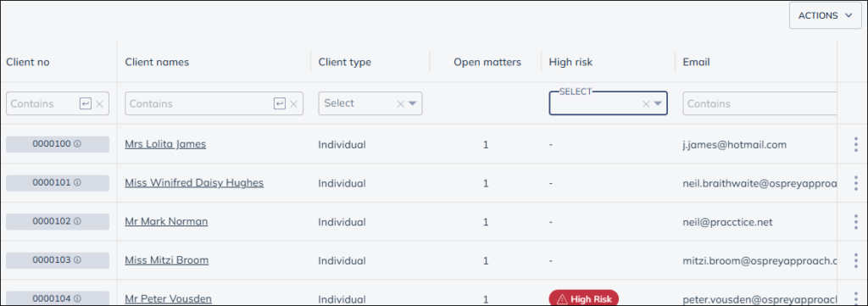Image resolution: width=868 pixels, height=306 pixels.
Task: Open Miss Winifred Daisy Hughes client record
Action: pos(194,182)
